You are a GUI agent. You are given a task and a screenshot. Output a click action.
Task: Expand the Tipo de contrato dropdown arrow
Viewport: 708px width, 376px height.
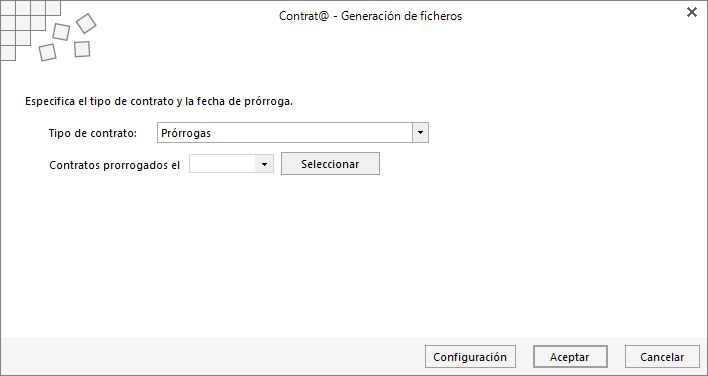coord(420,133)
